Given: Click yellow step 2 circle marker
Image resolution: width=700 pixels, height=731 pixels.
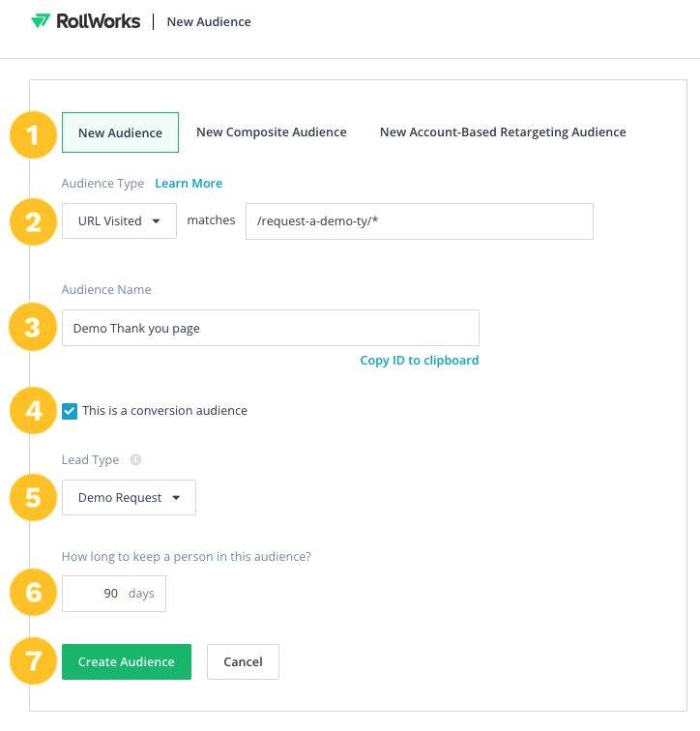Looking at the screenshot, I should [x=33, y=222].
